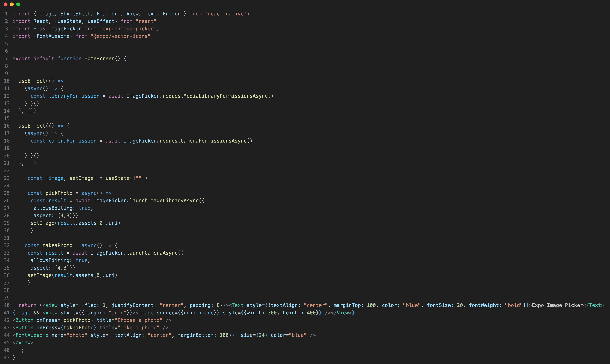Click the pickPhoto function declaration name
The height and width of the screenshot is (364, 610).
coord(59,193)
